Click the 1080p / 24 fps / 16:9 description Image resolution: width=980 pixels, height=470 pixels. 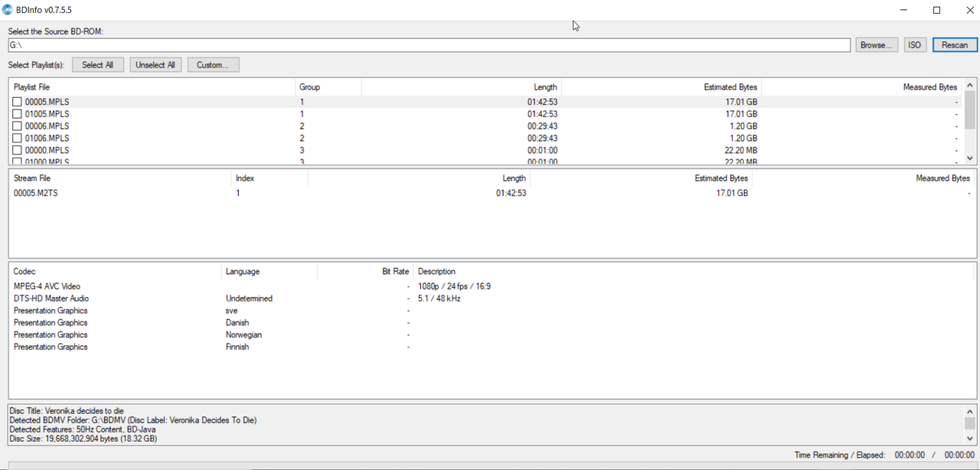click(x=454, y=286)
